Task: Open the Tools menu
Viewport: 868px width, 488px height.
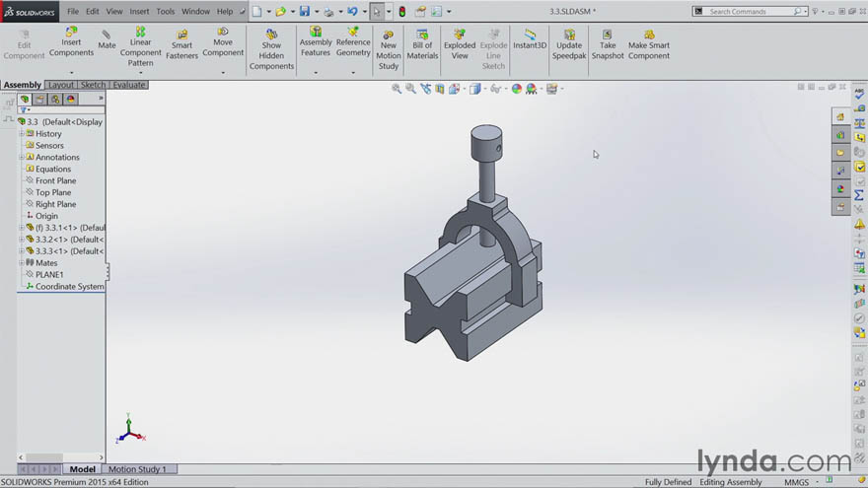Action: (x=166, y=11)
